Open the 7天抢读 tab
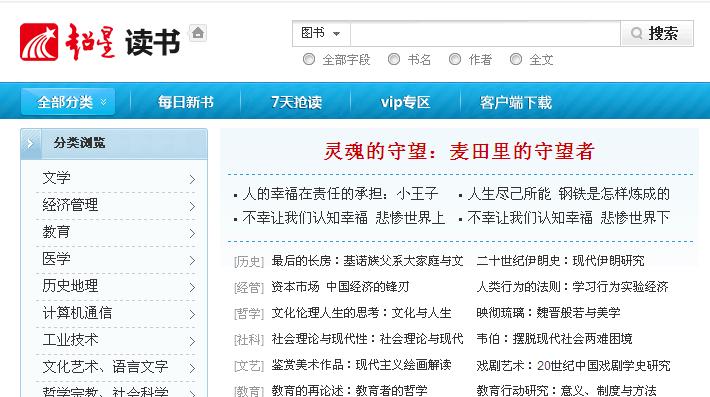Image resolution: width=710 pixels, height=397 pixels. coord(297,102)
